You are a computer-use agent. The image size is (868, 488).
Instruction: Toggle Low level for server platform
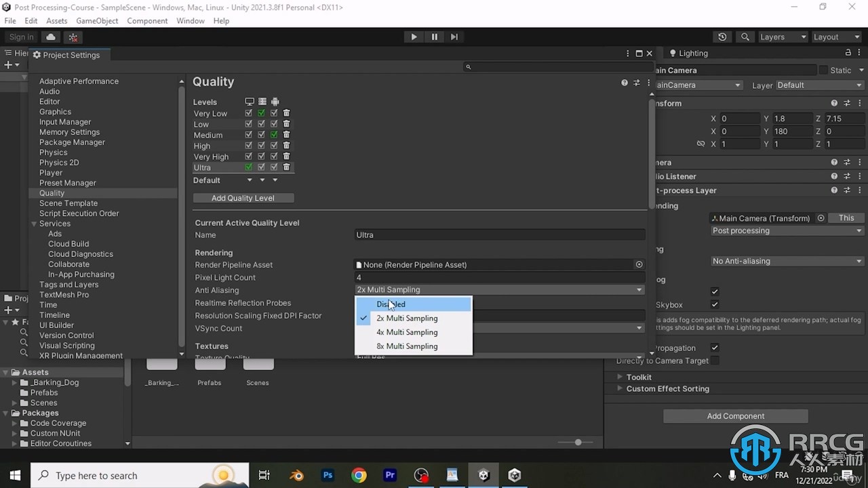pos(261,124)
